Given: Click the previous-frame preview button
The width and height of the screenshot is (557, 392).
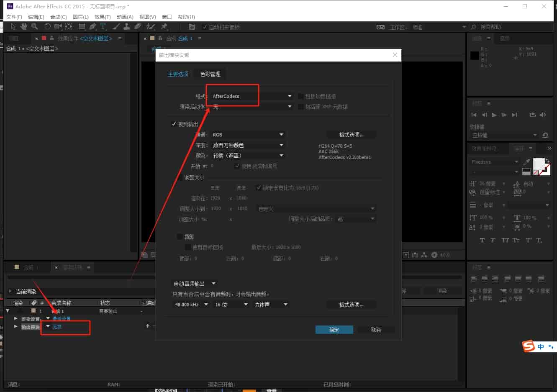Looking at the screenshot, I should [484, 115].
